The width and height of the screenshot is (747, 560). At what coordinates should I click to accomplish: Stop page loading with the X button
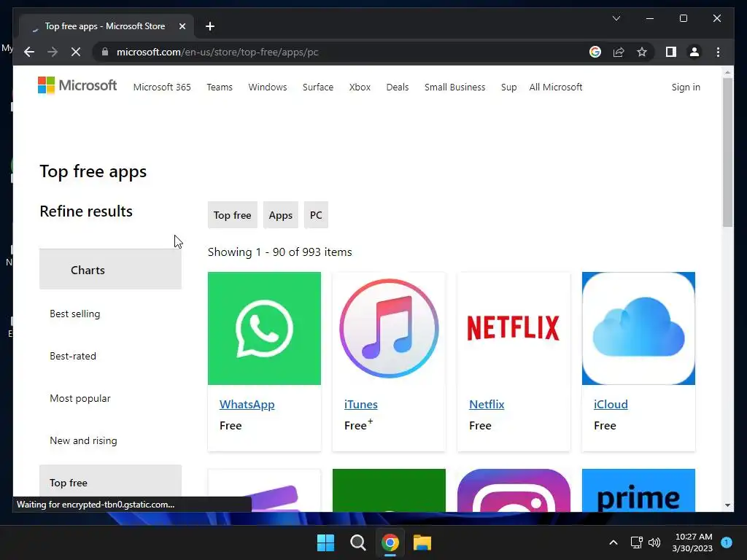(76, 52)
